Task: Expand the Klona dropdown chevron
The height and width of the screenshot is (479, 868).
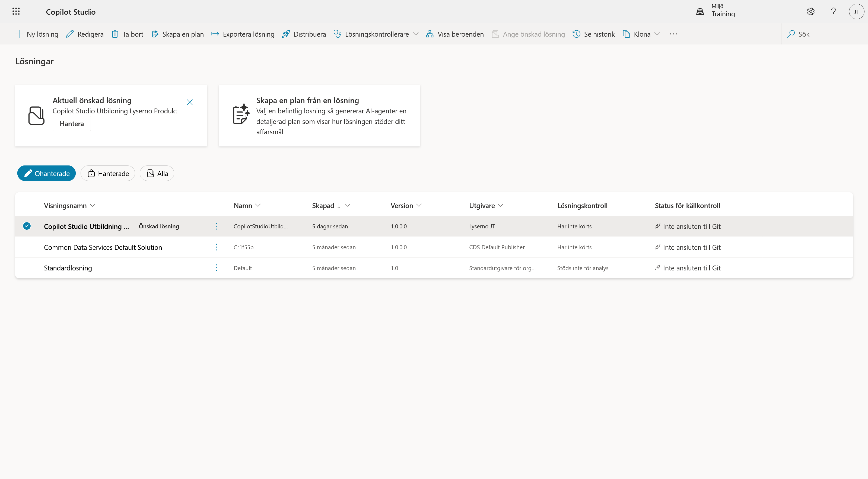Action: click(x=657, y=34)
